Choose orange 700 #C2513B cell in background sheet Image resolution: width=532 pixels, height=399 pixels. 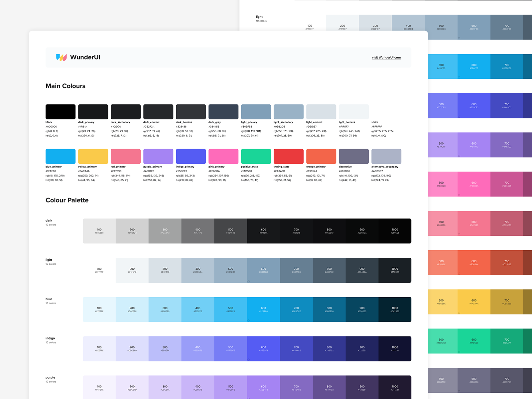[507, 263]
